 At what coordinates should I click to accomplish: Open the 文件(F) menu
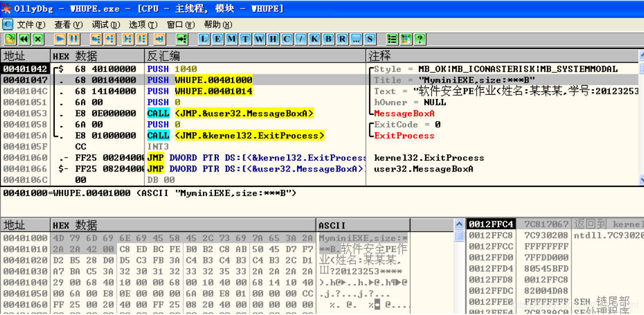pyautogui.click(x=31, y=25)
